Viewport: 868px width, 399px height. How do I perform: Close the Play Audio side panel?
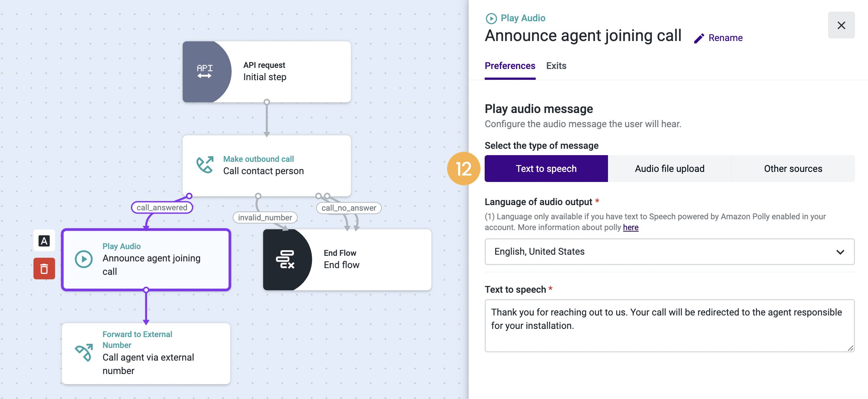[x=841, y=25]
